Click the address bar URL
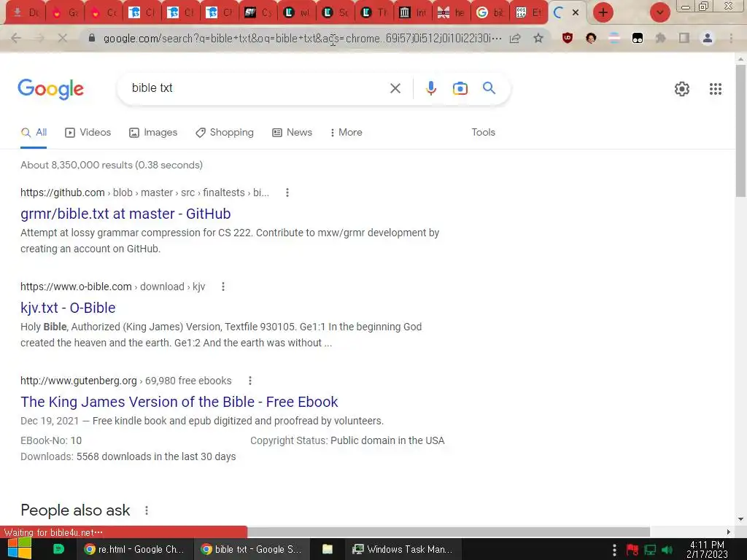 (x=302, y=38)
